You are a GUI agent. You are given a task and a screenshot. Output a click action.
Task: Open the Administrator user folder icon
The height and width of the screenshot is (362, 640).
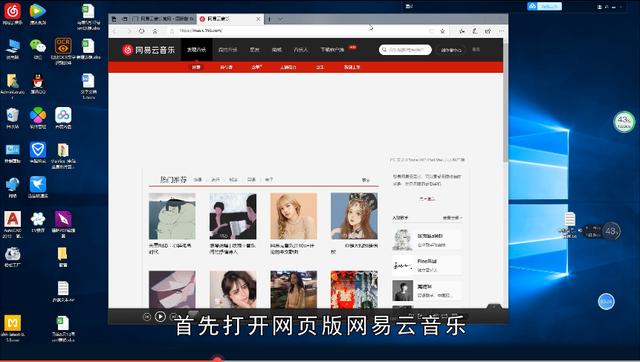(x=12, y=82)
